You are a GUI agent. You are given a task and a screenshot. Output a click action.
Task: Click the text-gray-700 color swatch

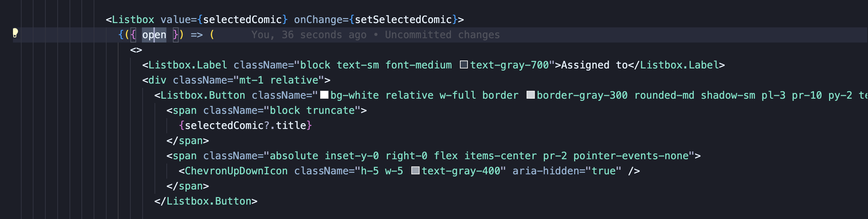tap(464, 65)
